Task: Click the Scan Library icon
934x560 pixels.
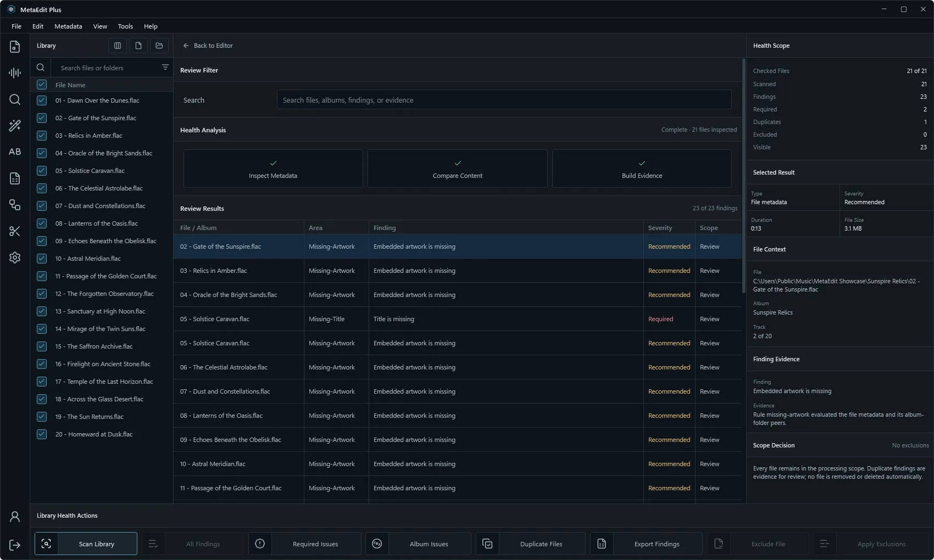Action: pos(46,544)
